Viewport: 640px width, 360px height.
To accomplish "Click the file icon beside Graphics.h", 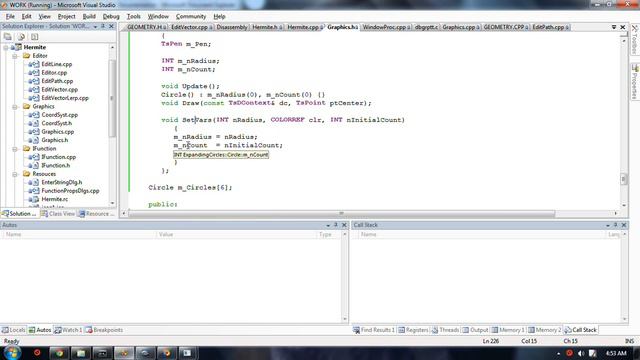I will pos(34,140).
